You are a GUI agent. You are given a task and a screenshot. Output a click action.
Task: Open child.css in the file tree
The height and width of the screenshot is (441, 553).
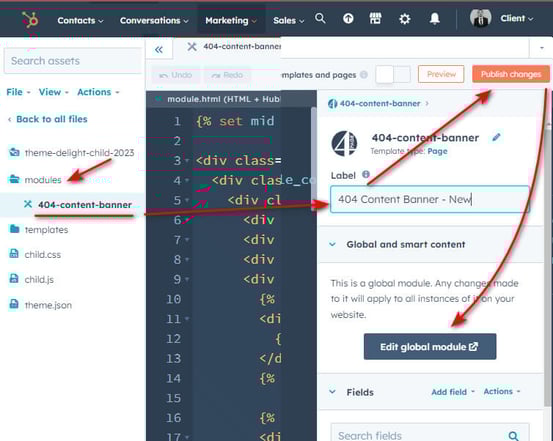(43, 254)
